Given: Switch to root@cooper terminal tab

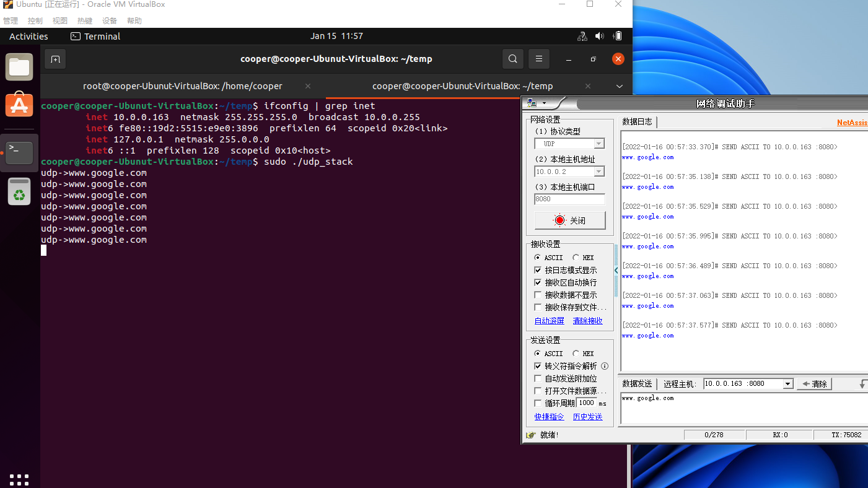Looking at the screenshot, I should pos(182,86).
